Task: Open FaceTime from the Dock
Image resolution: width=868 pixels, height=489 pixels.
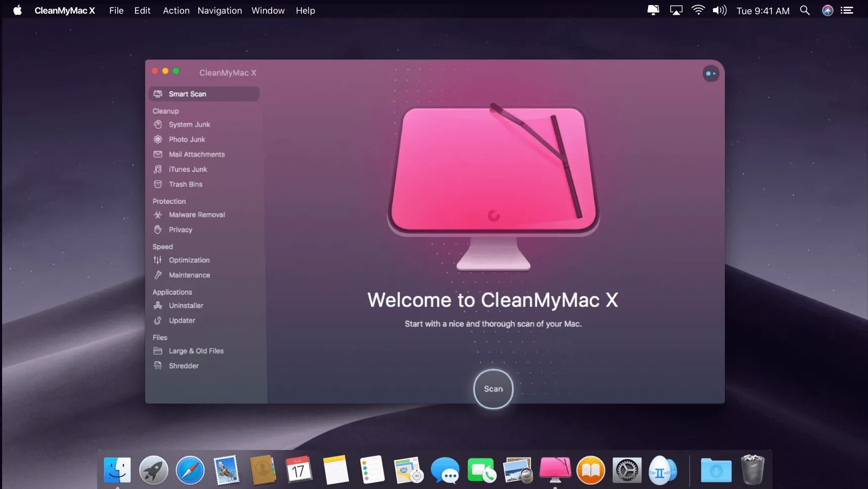Action: [x=482, y=470]
